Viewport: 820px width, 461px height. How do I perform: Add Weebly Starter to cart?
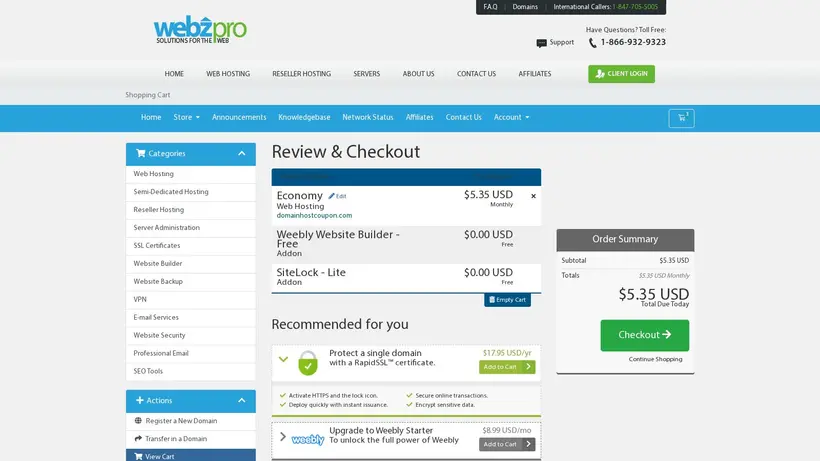(x=507, y=444)
